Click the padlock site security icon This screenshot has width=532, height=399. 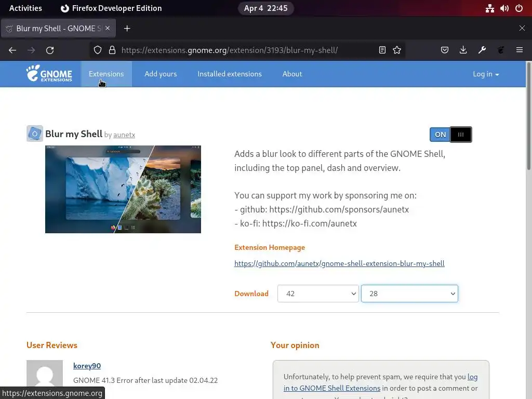tap(112, 50)
